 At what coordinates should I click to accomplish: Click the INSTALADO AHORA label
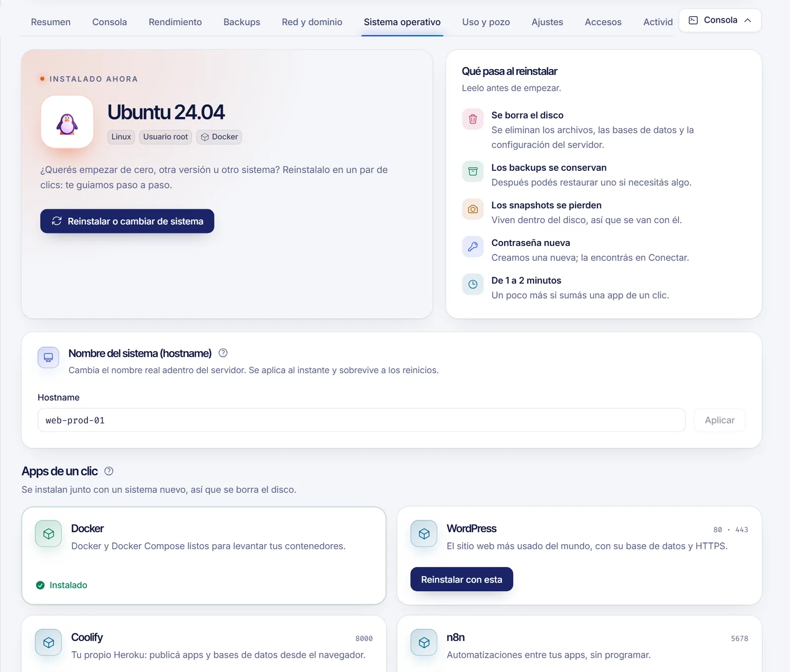pos(94,79)
